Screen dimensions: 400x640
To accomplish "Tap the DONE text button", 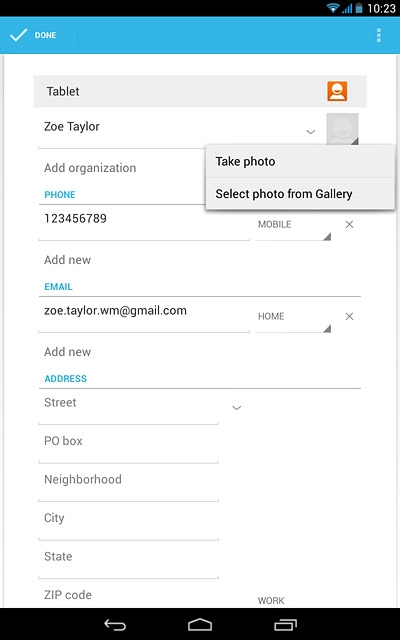I will pos(45,36).
